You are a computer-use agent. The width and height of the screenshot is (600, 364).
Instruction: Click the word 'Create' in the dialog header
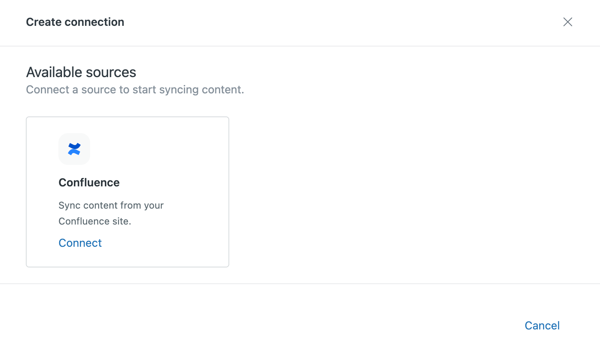point(44,22)
